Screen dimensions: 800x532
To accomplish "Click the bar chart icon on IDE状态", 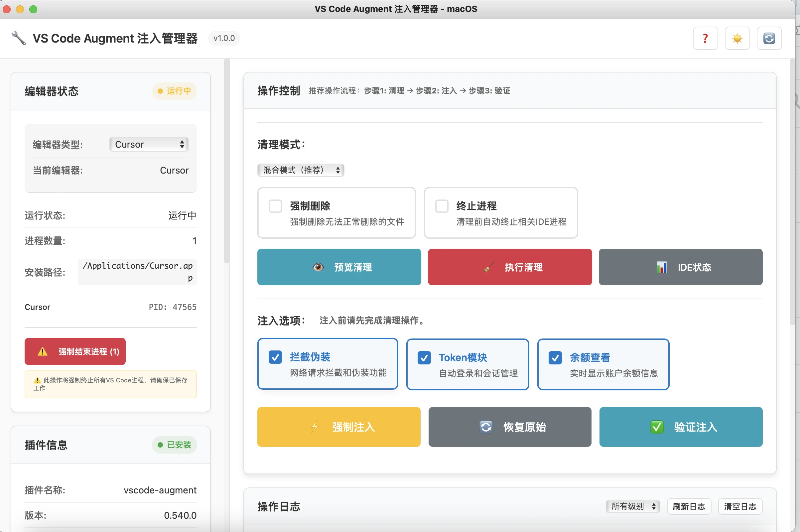I will click(x=661, y=267).
